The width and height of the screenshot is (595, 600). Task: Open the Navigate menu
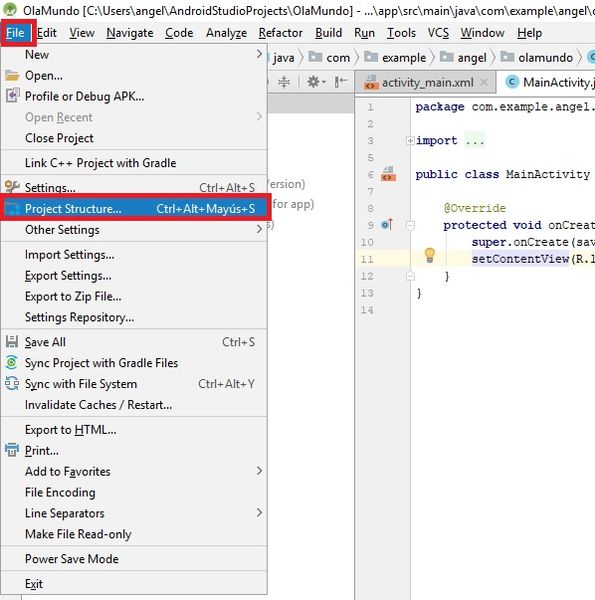click(x=130, y=33)
